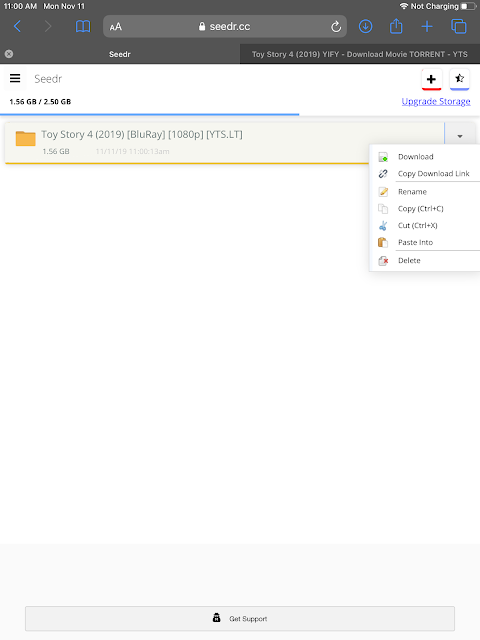Select the Seedr browser tab
This screenshot has width=480, height=640.
coord(120,54)
